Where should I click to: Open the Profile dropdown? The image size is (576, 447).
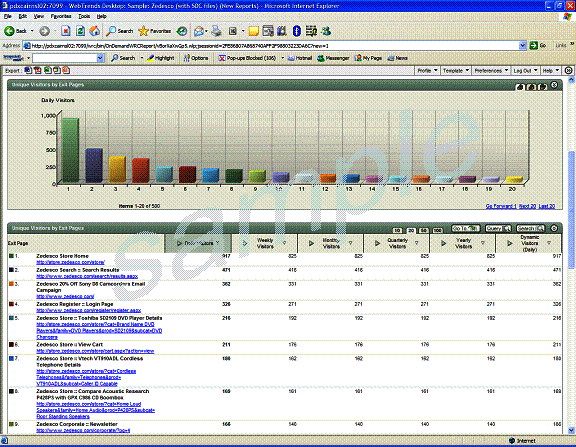(427, 70)
